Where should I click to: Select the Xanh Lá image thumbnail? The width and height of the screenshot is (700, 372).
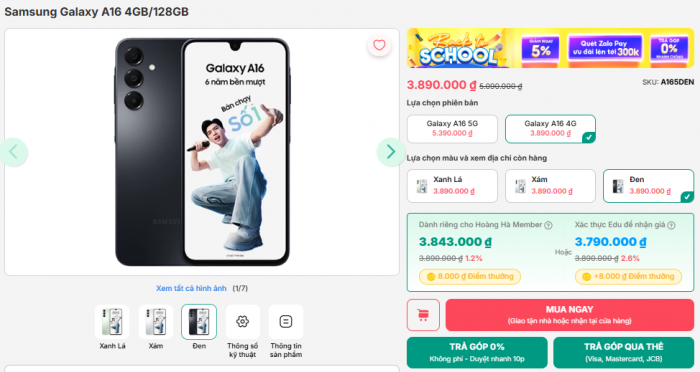[112, 322]
